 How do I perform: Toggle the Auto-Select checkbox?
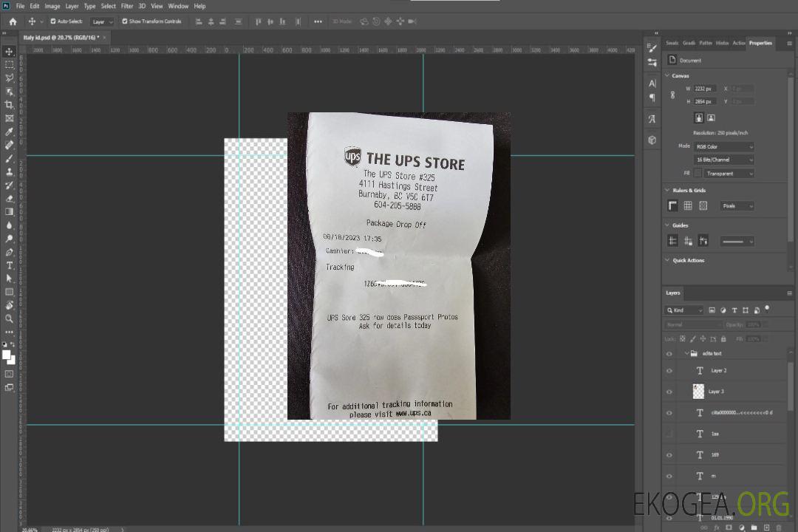53,21
